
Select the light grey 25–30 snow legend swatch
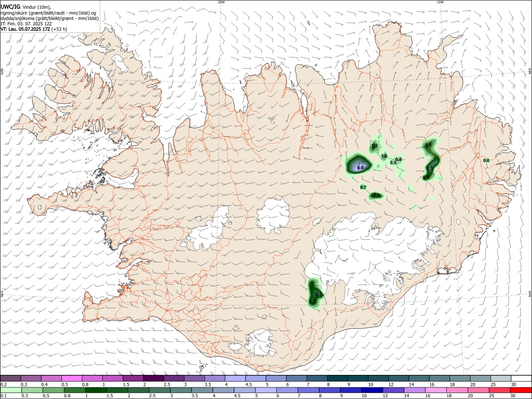click(x=500, y=378)
